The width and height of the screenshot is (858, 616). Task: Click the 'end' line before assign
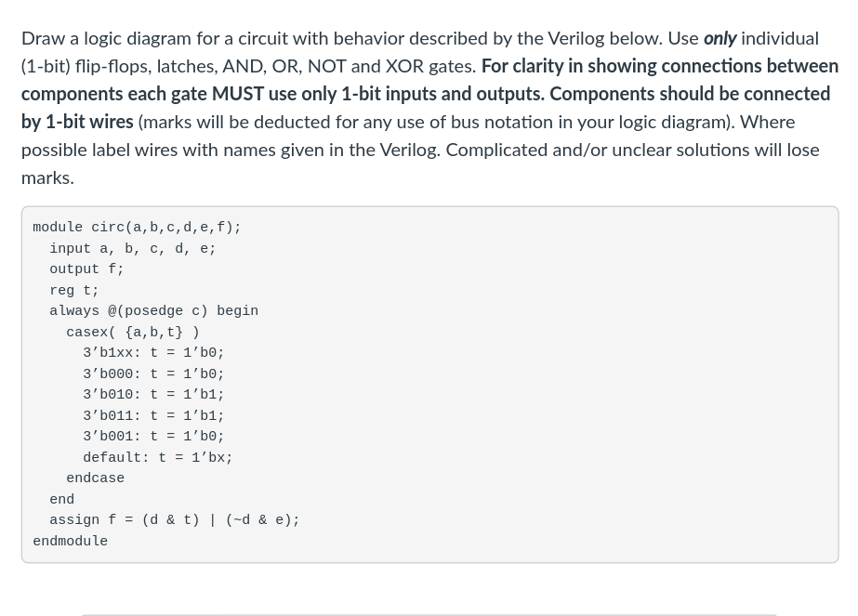61,500
